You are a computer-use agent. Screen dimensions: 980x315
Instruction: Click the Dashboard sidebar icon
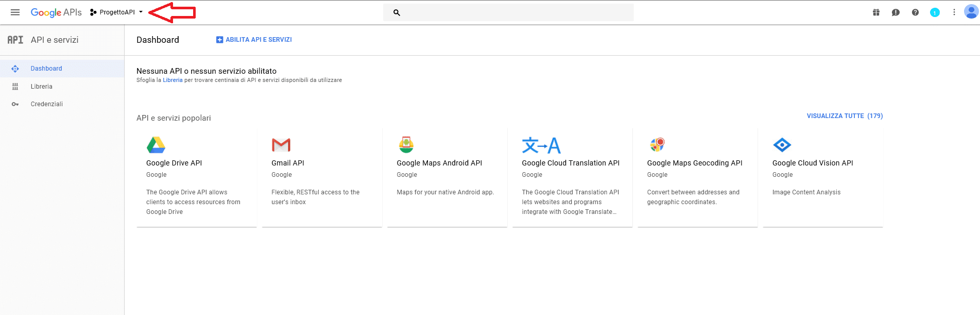click(15, 69)
